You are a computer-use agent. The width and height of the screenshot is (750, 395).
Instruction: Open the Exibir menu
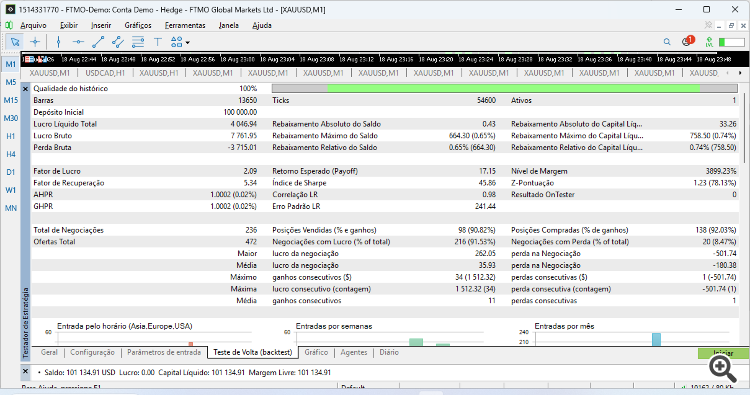click(x=69, y=25)
